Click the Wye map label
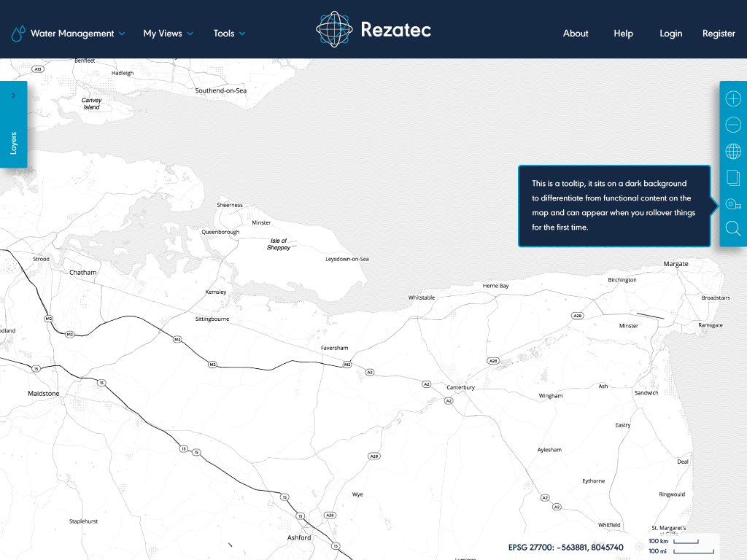Screen dimensions: 747x560 pos(357,494)
